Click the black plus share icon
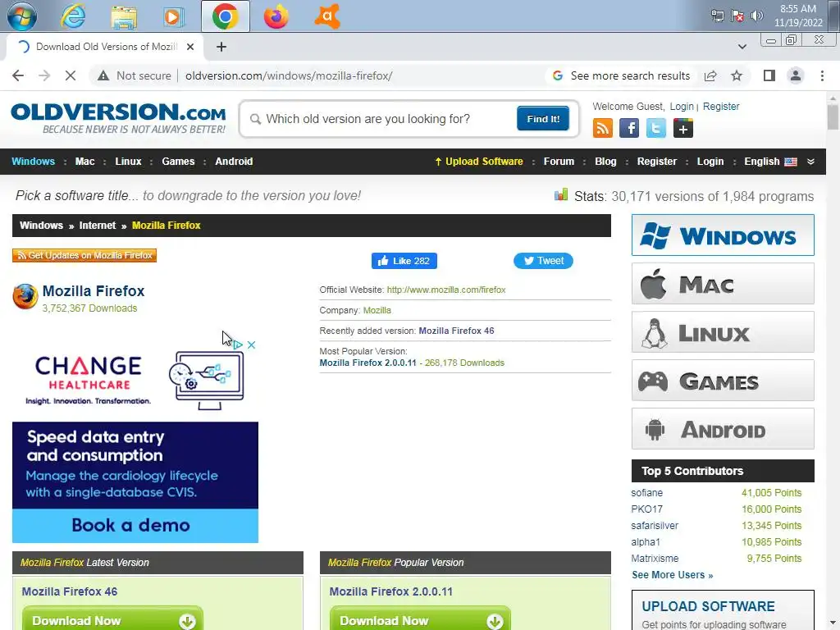The height and width of the screenshot is (630, 840). 683,128
